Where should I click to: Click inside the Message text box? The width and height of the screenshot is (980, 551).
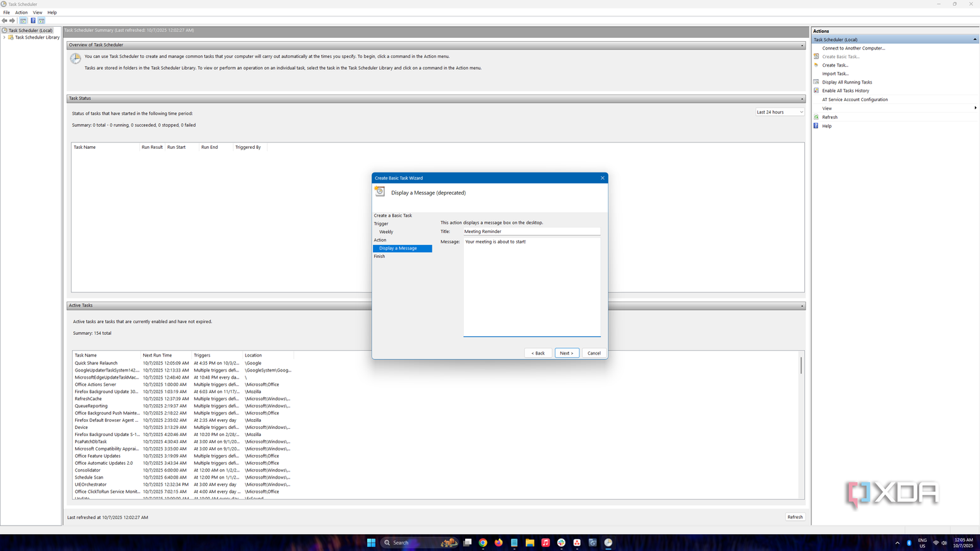(x=532, y=287)
